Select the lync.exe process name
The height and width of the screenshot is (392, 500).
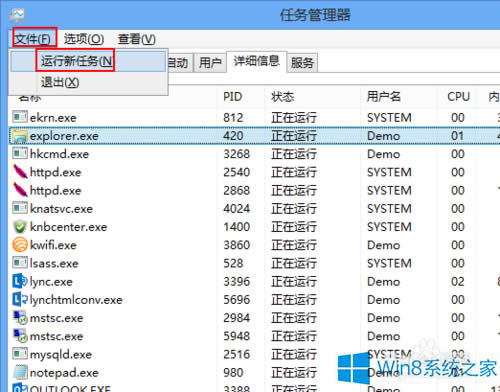[51, 282]
